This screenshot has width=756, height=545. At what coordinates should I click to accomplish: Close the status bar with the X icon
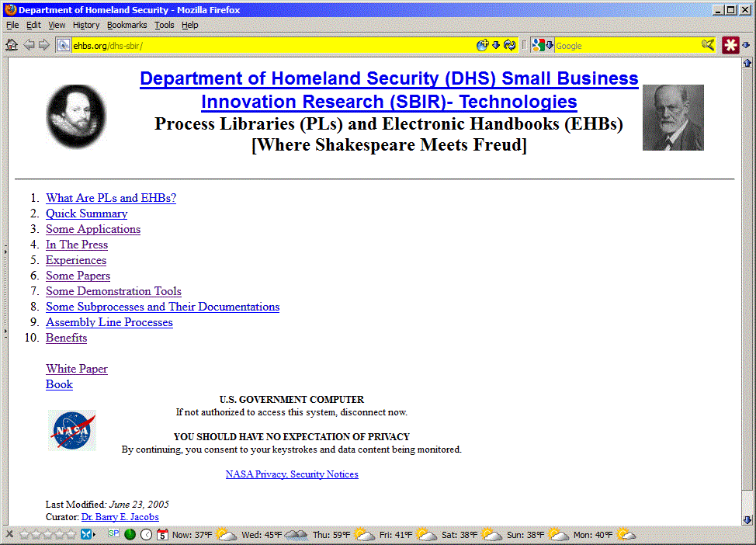coord(9,534)
